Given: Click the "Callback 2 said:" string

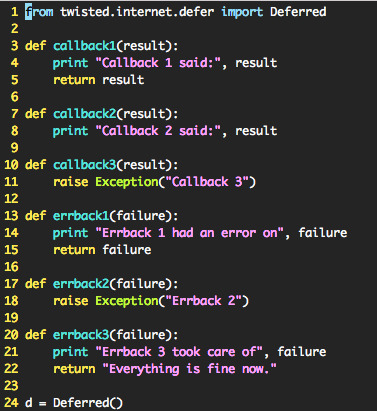Looking at the screenshot, I should tap(158, 131).
